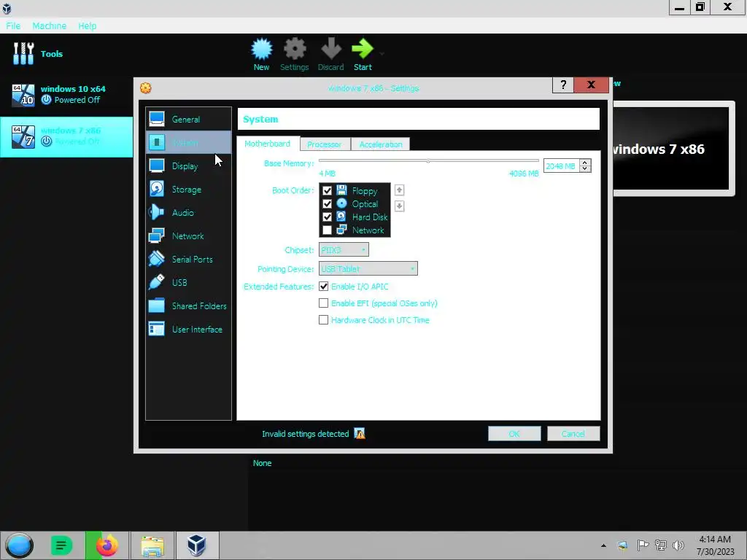The width and height of the screenshot is (747, 560).
Task: Select the windows 10 x64 machine icon
Action: point(23,95)
